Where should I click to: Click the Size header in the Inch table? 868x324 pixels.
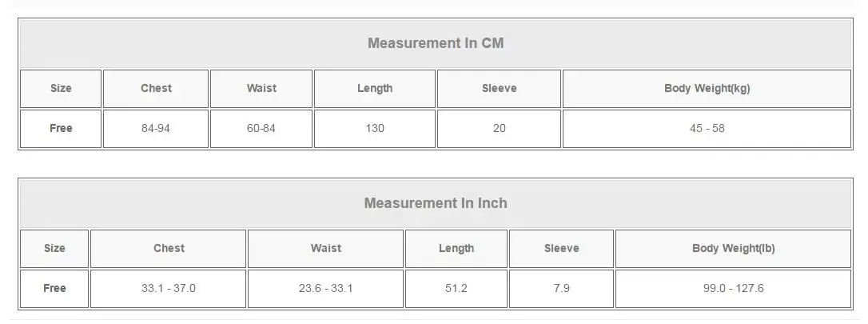coord(54,248)
